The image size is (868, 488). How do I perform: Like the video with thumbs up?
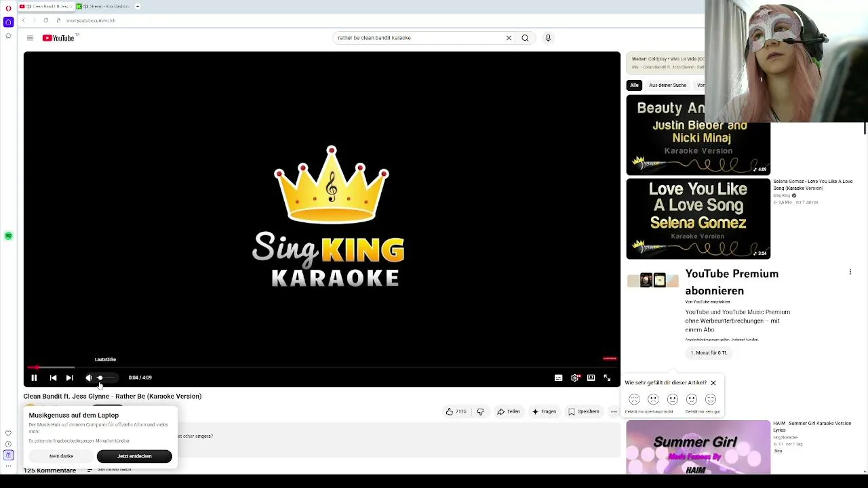click(456, 411)
